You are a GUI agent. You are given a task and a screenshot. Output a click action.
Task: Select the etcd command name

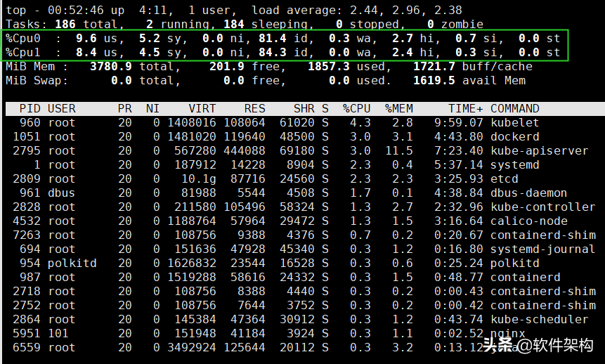505,178
